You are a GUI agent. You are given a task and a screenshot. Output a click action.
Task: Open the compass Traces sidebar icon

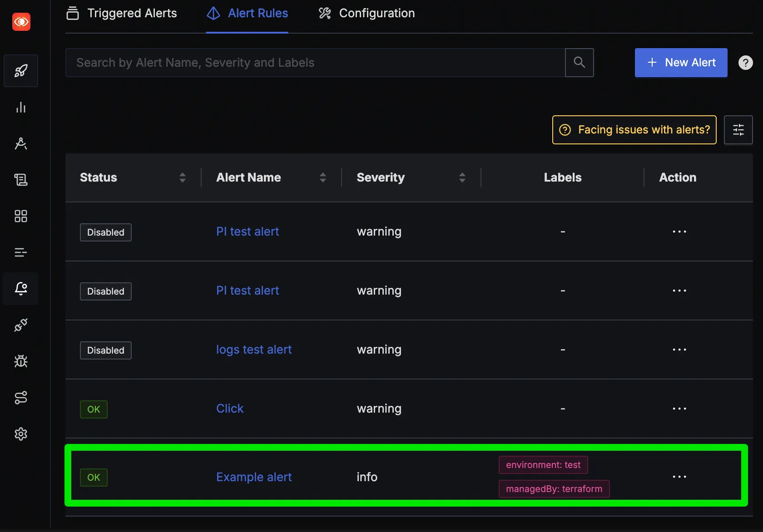pos(21,143)
